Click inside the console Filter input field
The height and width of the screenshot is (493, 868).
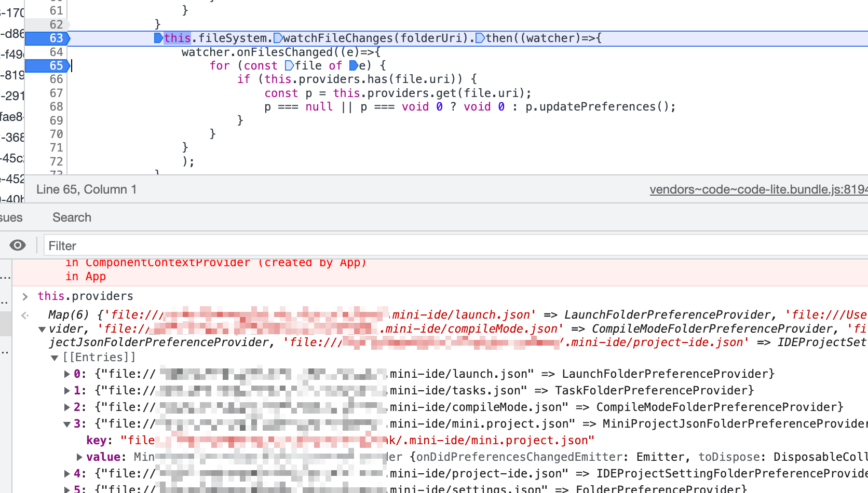[x=156, y=245]
